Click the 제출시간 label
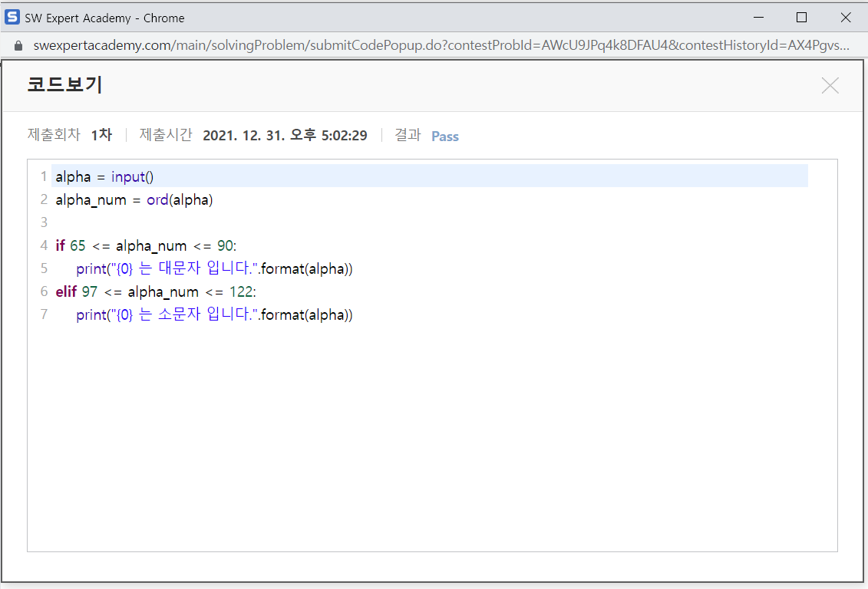The width and height of the screenshot is (868, 589). 166,134
